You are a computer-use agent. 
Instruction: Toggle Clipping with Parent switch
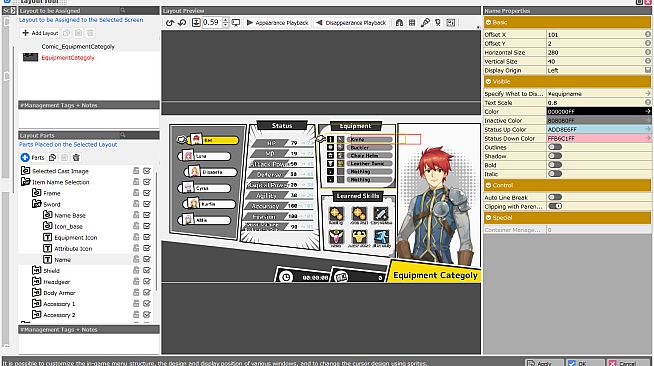[x=555, y=206]
